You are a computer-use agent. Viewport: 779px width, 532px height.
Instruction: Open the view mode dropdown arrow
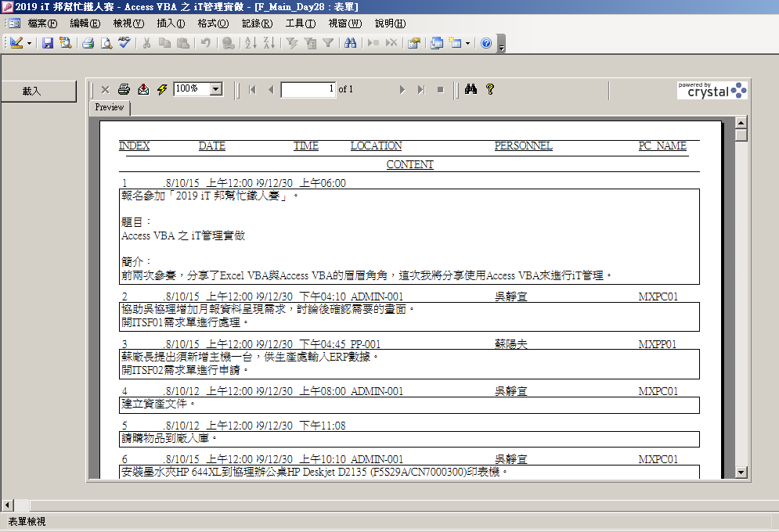coord(29,43)
